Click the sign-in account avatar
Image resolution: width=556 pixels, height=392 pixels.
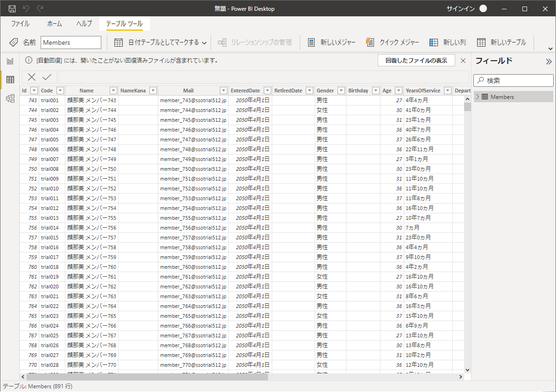(483, 8)
